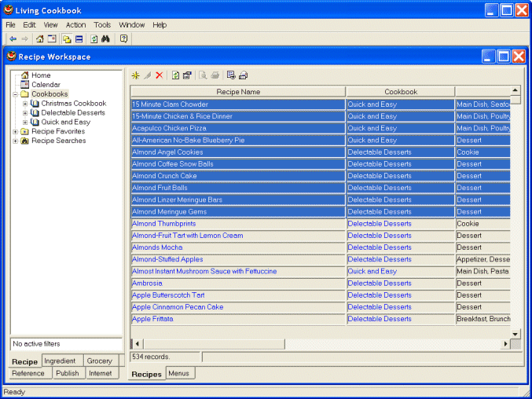This screenshot has width=532, height=399.
Task: Click the vertical scrollbar down arrow
Action: point(515,334)
